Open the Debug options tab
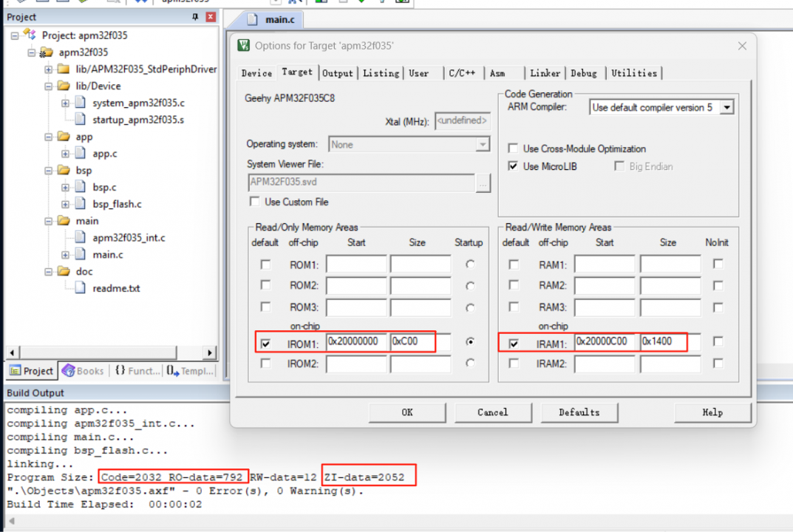This screenshot has height=532, width=793. point(583,73)
